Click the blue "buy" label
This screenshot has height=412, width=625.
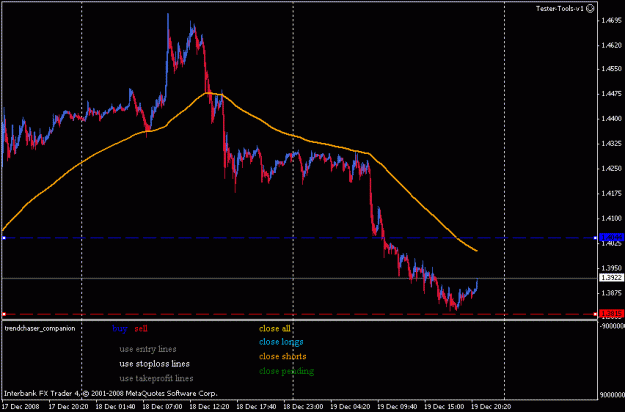point(120,329)
